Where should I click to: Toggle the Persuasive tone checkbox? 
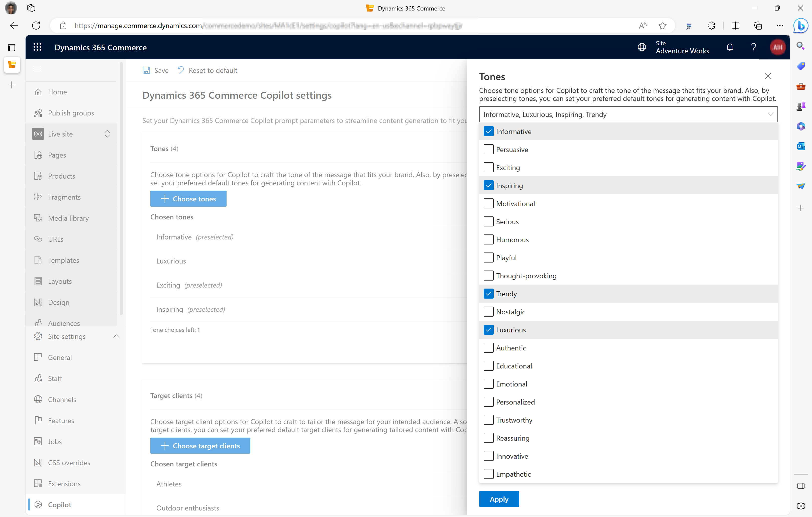(488, 149)
